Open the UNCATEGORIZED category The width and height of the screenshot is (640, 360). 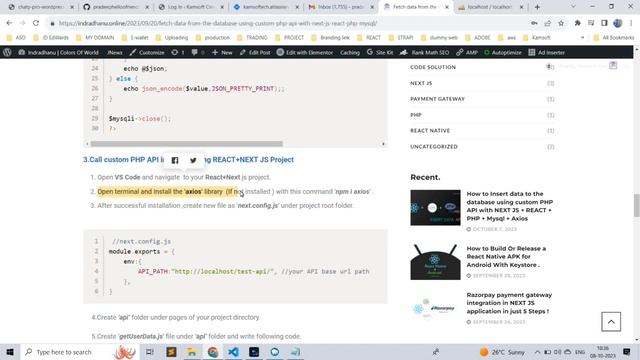click(434, 147)
